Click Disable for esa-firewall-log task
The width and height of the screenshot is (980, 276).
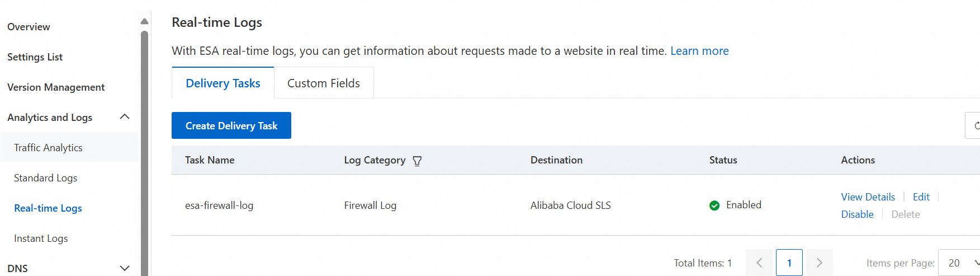pos(857,214)
